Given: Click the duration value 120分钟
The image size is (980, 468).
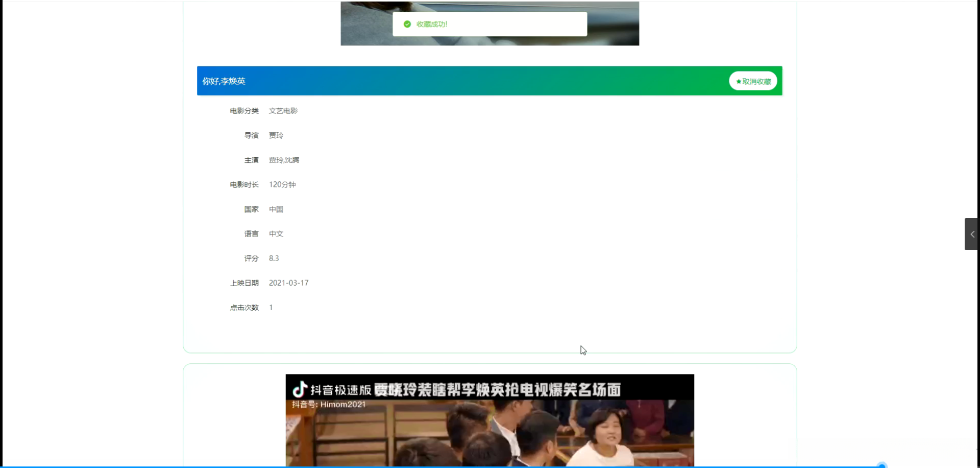Looking at the screenshot, I should tap(282, 184).
